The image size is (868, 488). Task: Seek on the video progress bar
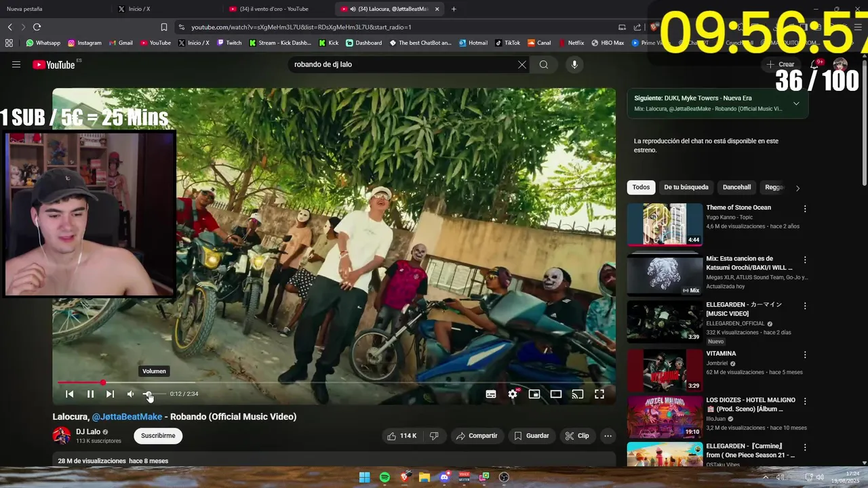[334, 382]
